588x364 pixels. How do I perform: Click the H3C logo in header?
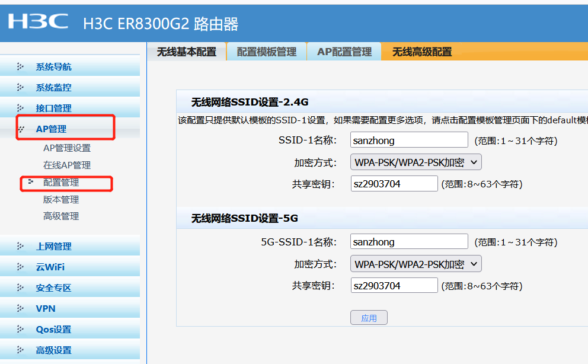pyautogui.click(x=38, y=21)
